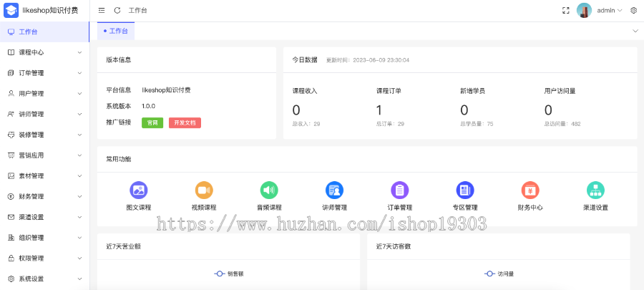The image size is (644, 290).
Task: Expand the 用户管理 menu chevron
Action: [79, 93]
